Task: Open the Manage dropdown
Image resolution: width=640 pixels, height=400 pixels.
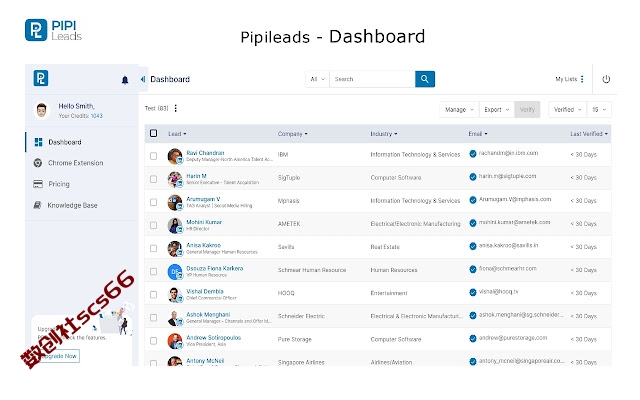Action: click(459, 109)
